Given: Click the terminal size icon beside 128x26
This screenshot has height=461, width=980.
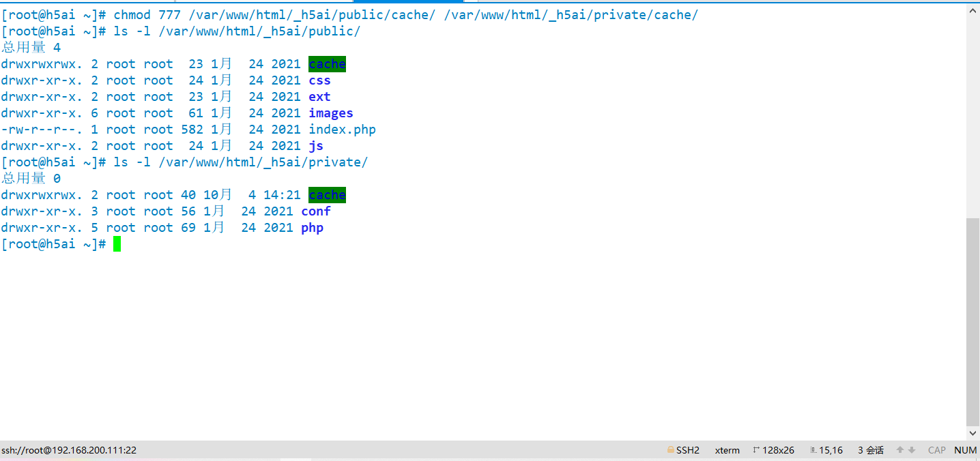Looking at the screenshot, I should tap(756, 450).
